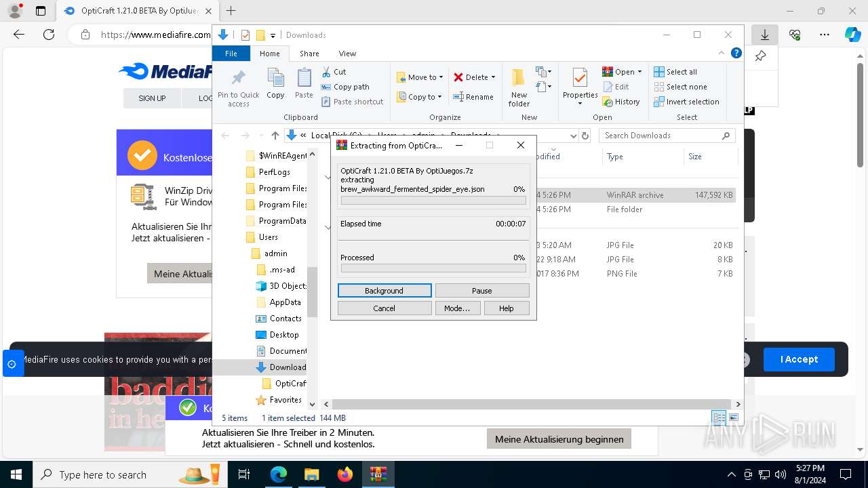Cancel the extraction

point(384,308)
